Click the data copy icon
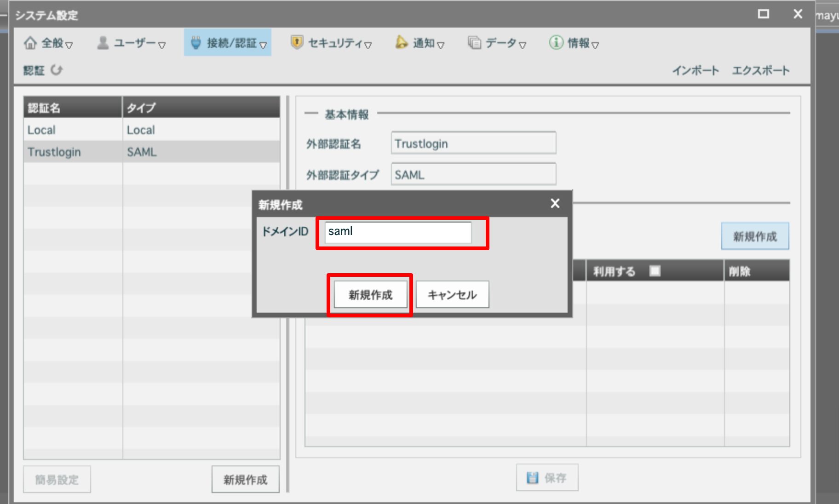 [x=474, y=43]
